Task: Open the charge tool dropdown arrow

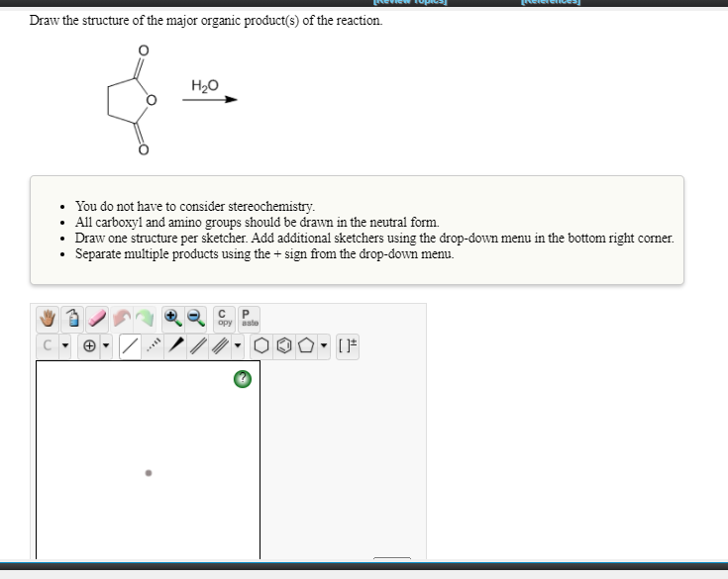Action: click(x=106, y=345)
